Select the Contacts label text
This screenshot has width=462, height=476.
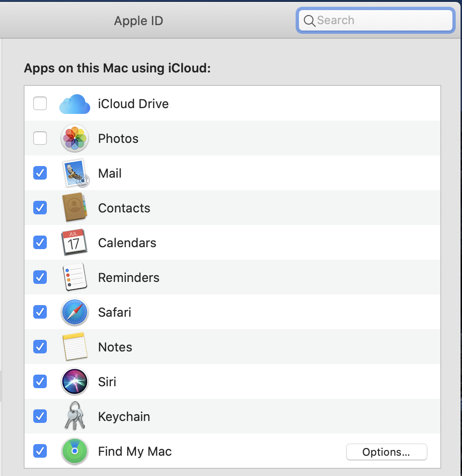click(124, 208)
